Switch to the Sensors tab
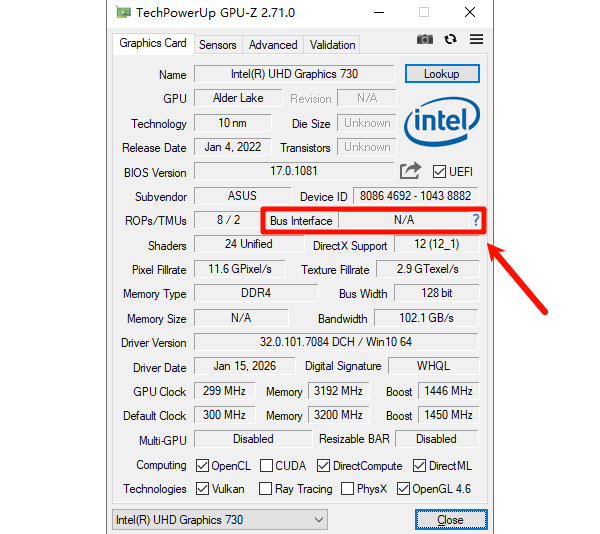This screenshot has width=600, height=534. [218, 45]
